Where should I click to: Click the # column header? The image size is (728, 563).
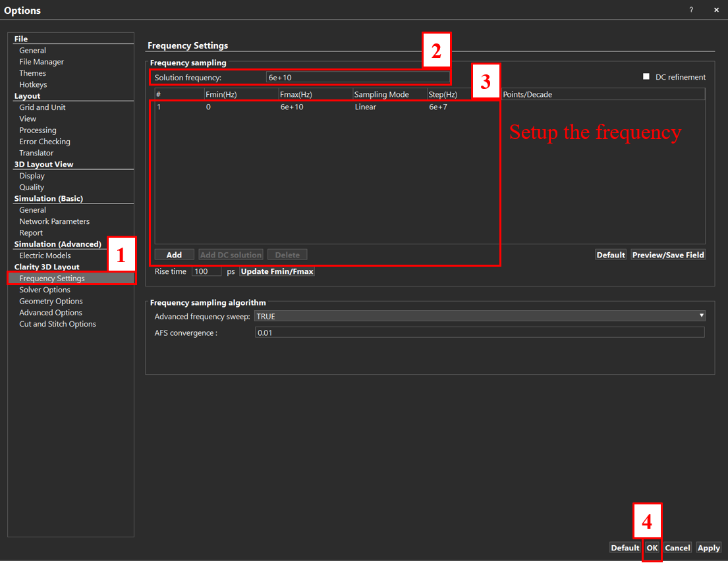[x=180, y=94]
